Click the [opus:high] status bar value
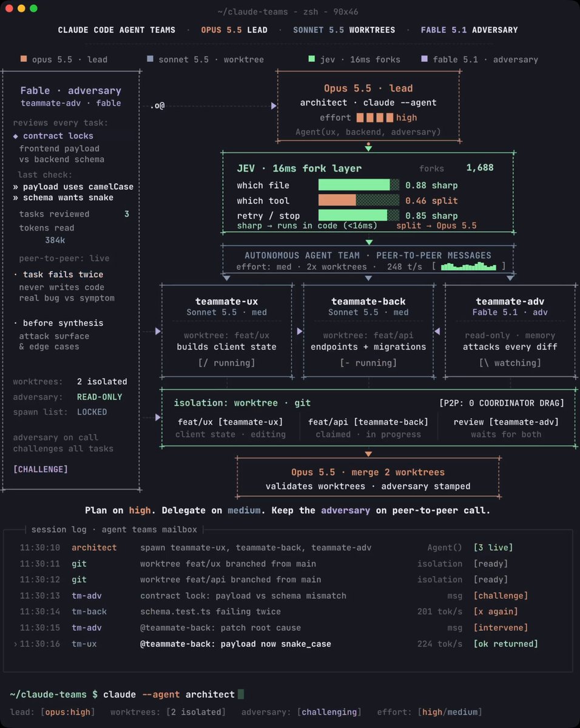580x728 pixels. tap(67, 712)
